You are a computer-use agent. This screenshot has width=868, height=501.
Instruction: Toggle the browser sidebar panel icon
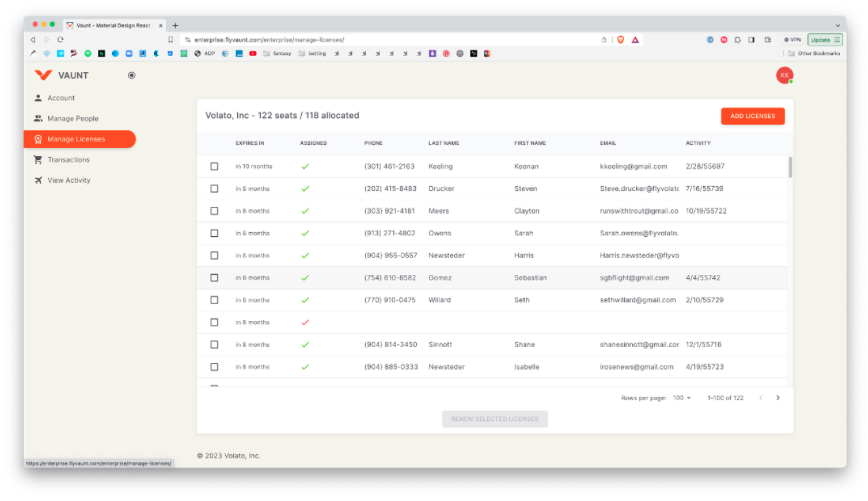click(x=751, y=40)
